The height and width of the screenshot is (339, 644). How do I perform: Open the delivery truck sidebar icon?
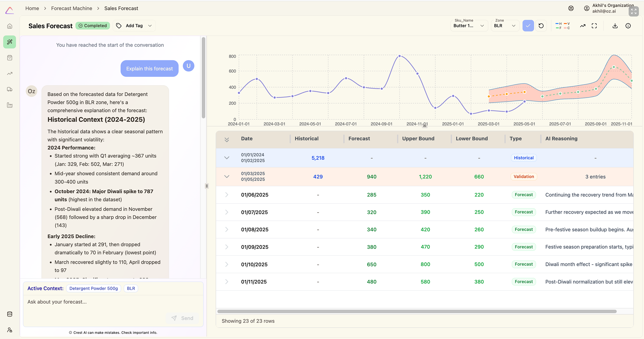click(10, 89)
